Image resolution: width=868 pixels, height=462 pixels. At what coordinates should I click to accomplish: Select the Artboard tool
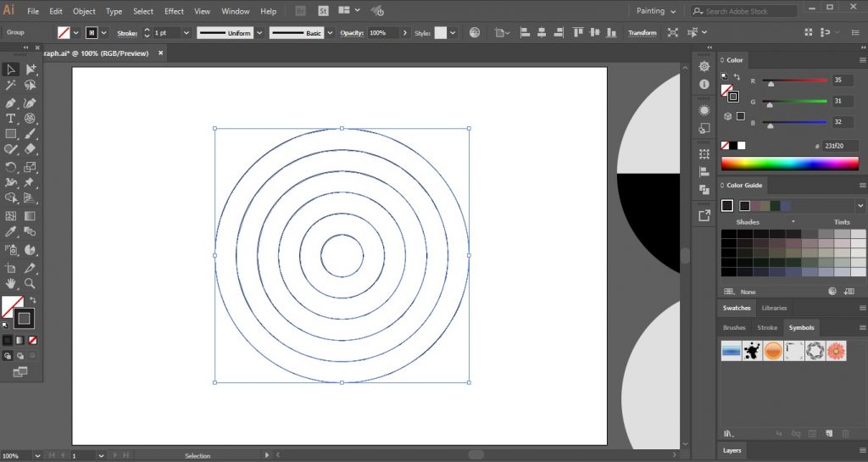coord(10,269)
